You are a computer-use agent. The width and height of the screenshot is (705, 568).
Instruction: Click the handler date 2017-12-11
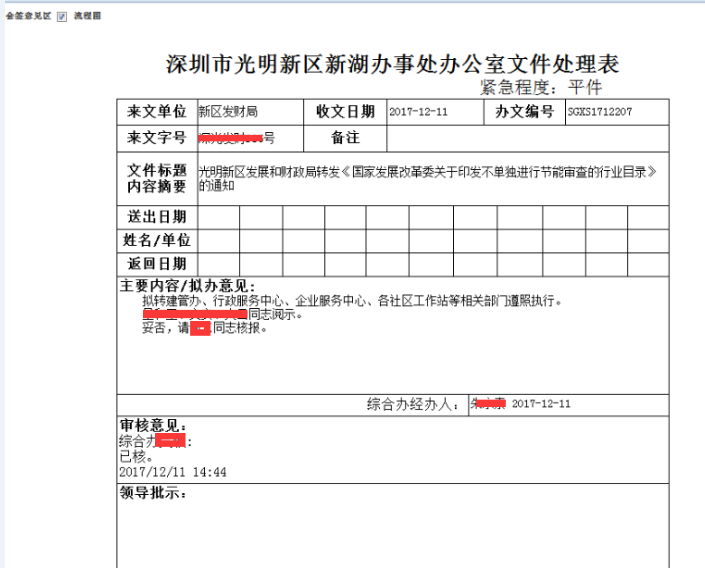point(541,404)
